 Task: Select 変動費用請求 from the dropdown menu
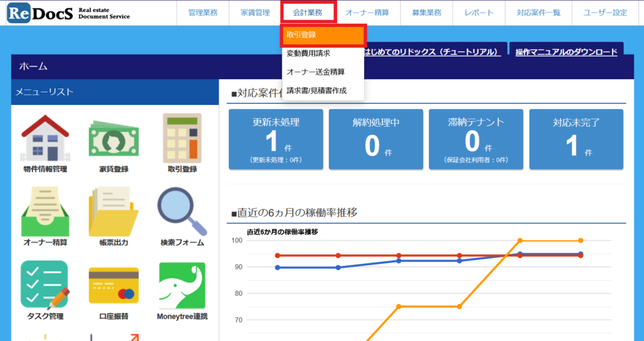point(323,53)
